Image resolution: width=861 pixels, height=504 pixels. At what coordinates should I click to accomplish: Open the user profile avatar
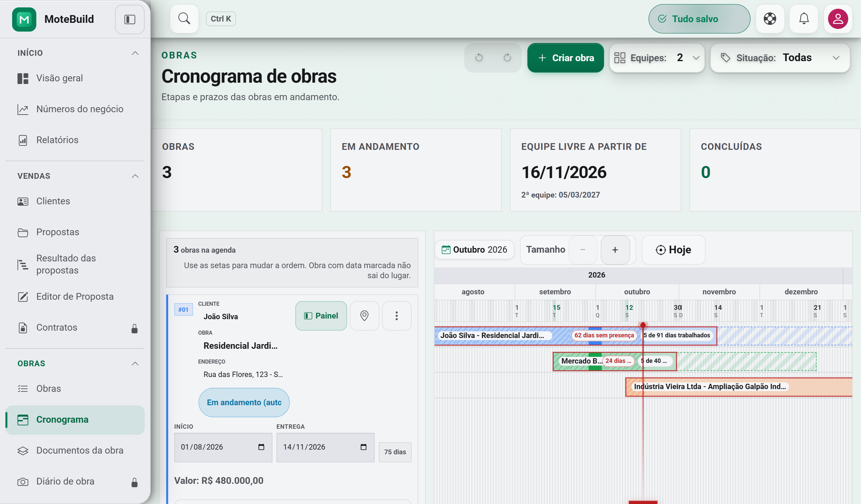coord(837,18)
